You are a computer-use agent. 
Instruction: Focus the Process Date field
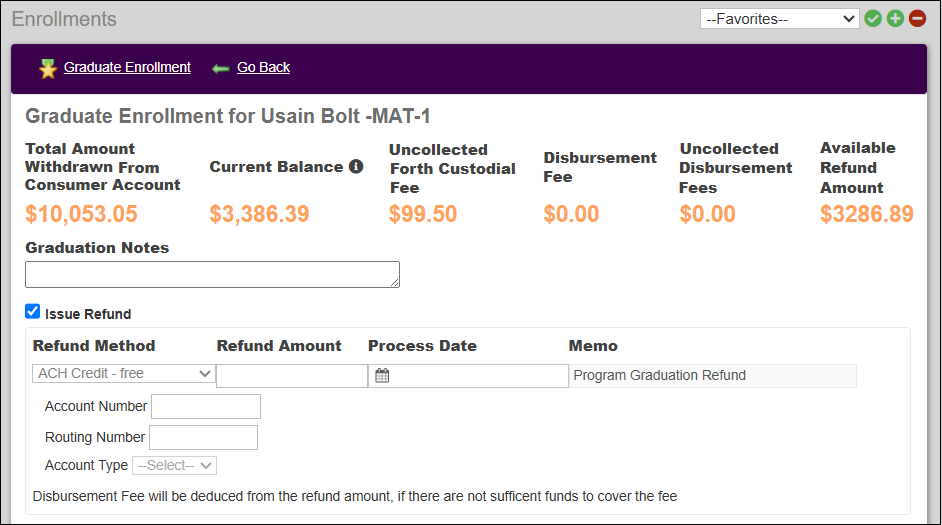click(468, 376)
